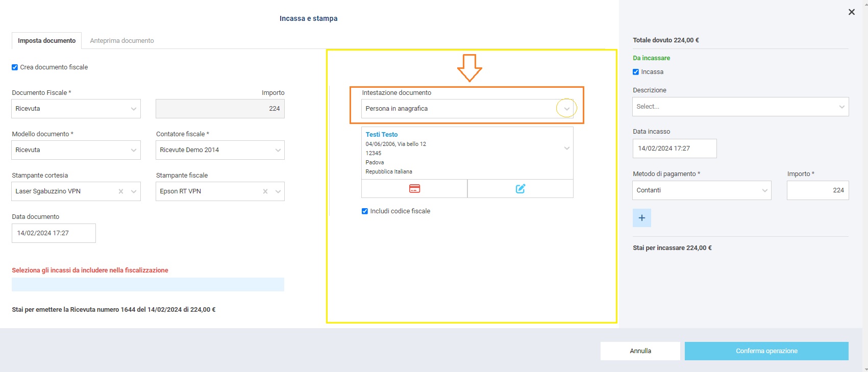Image resolution: width=868 pixels, height=372 pixels.
Task: Click the red card icon under the address
Action: pyautogui.click(x=414, y=189)
